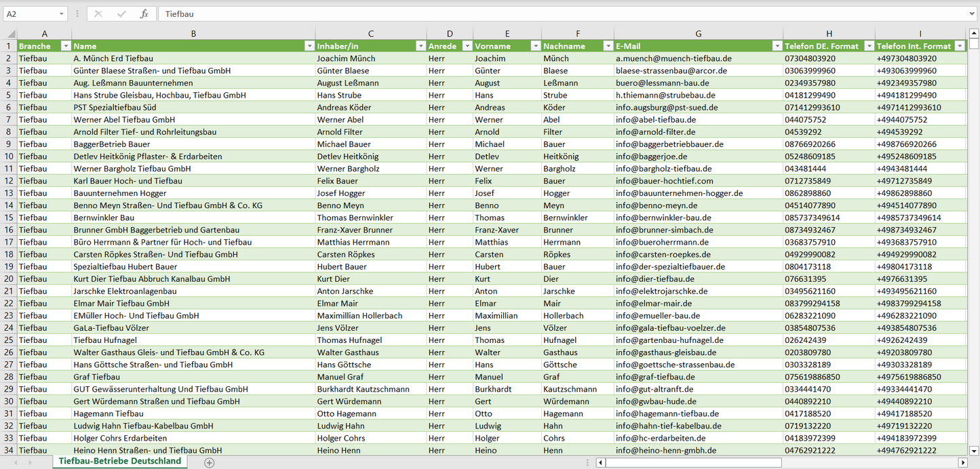Image resolution: width=980 pixels, height=469 pixels.
Task: Click the vertical scrollbar down arrow
Action: tap(974, 450)
